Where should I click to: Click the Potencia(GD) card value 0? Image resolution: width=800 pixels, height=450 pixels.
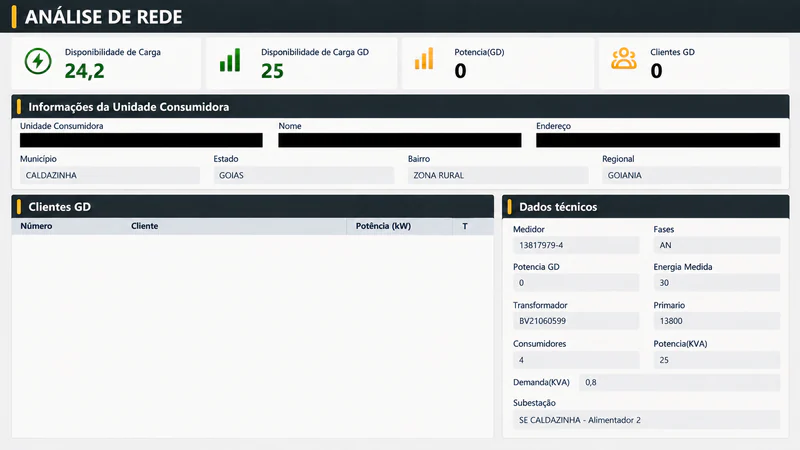(x=460, y=71)
